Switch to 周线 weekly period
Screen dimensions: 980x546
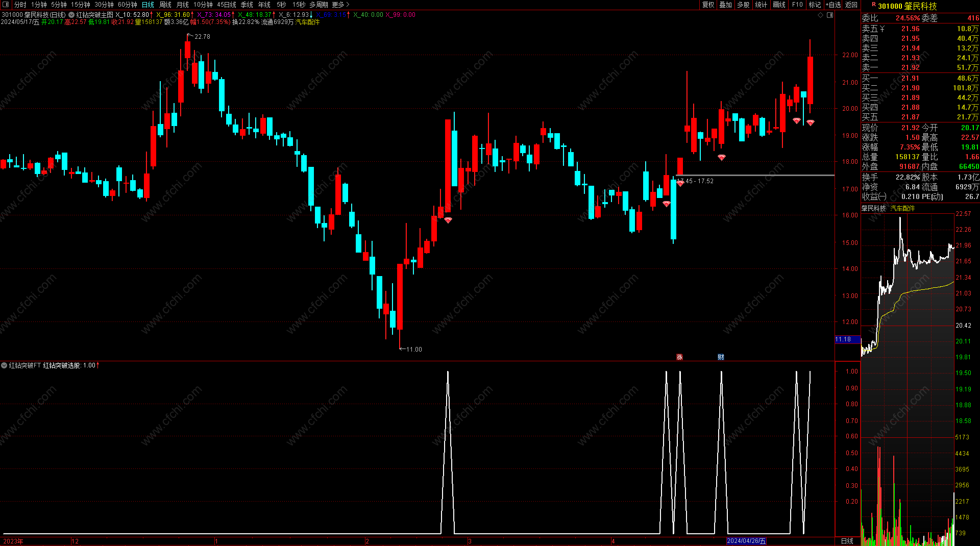click(165, 5)
